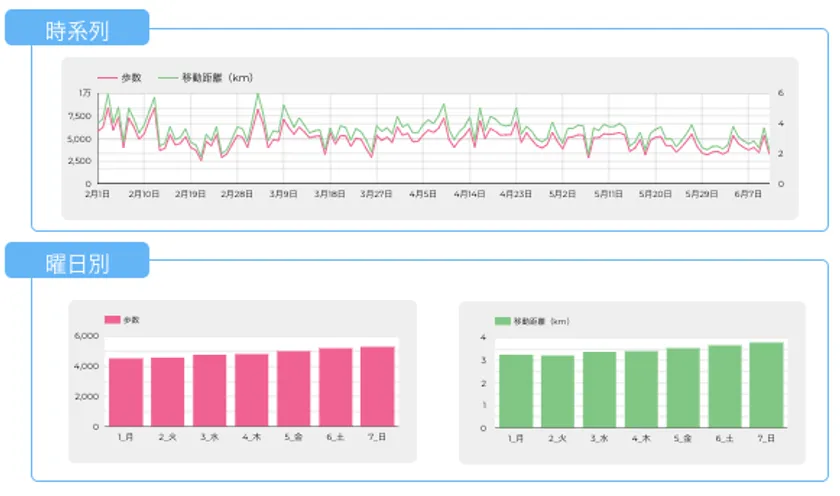
Task: Select the pink 1_月 steps bar
Action: (x=126, y=392)
